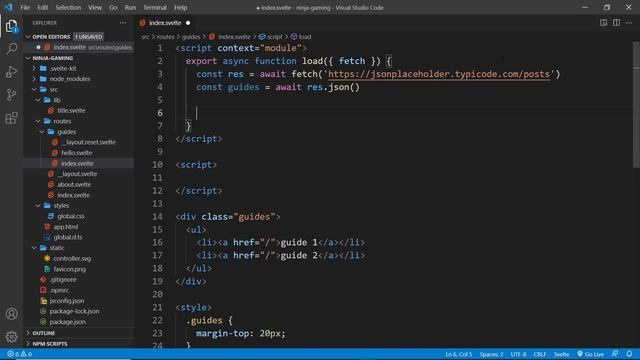Collapse the lib folder
This screenshot has height=360, width=640.
57,100
